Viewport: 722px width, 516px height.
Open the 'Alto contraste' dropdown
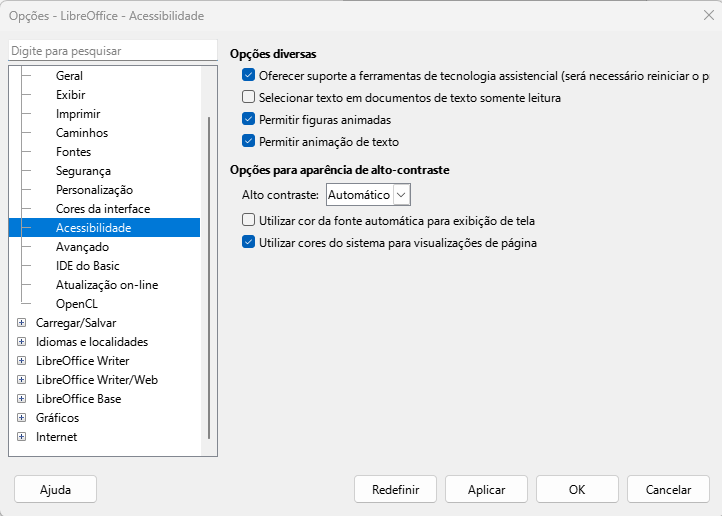tap(368, 195)
